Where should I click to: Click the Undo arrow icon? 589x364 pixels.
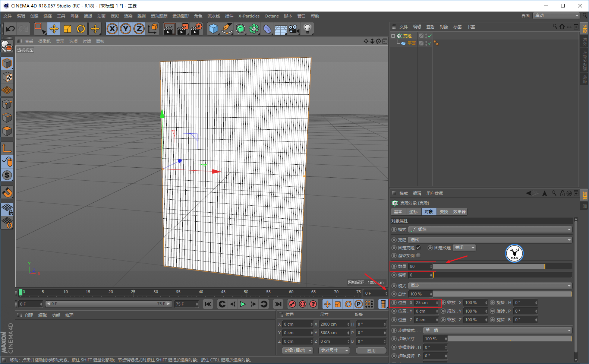click(10, 29)
